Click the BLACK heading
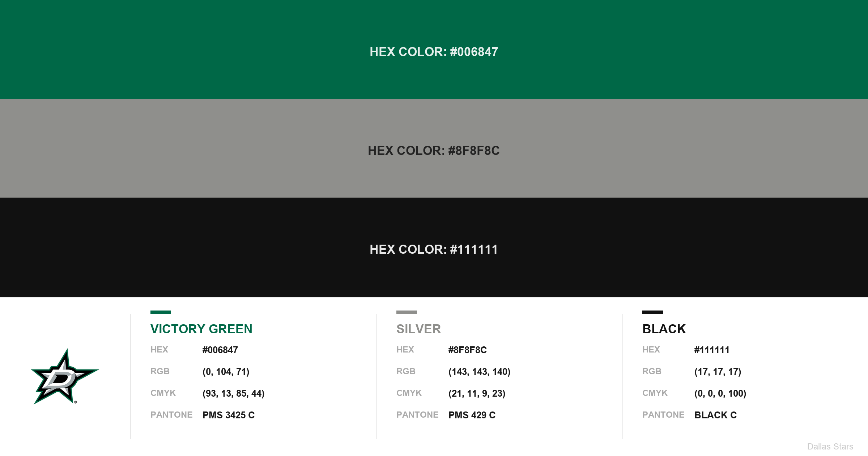 tap(664, 329)
